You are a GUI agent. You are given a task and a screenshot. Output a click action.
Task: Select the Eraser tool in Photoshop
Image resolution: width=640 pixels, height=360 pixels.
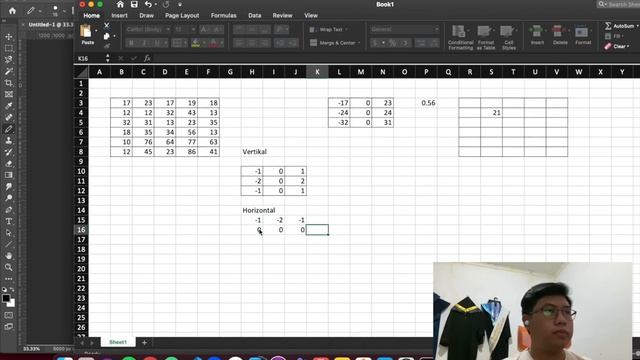click(9, 164)
